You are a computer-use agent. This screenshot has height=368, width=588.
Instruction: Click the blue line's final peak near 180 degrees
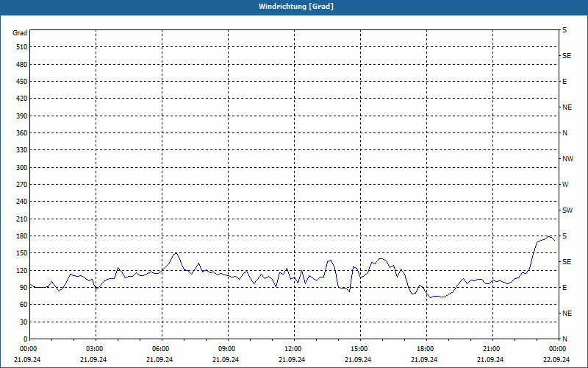(548, 236)
